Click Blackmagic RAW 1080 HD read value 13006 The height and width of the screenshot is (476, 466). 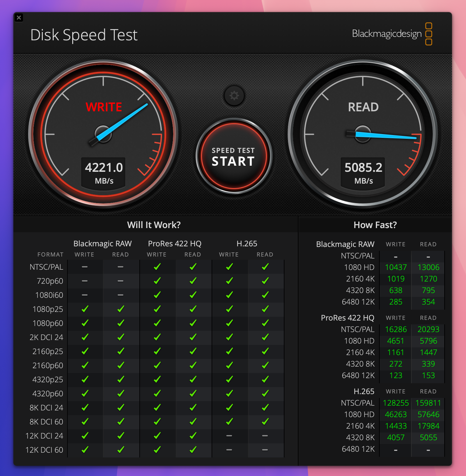click(428, 267)
